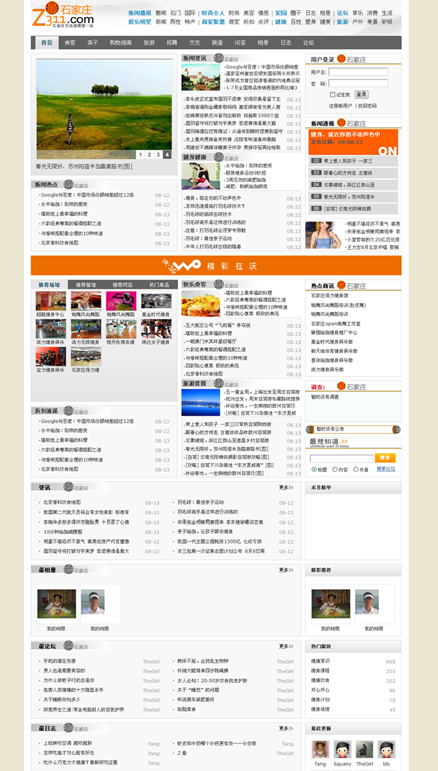Expand 更多>> in the 壹相册 section
This screenshot has width=438, height=771.
click(x=286, y=570)
